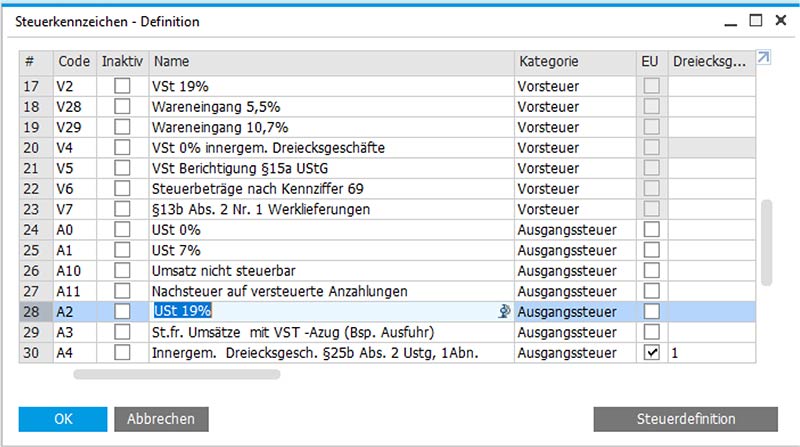This screenshot has height=447, width=800.
Task: Open the Steuerdefinition button
Action: tap(685, 418)
